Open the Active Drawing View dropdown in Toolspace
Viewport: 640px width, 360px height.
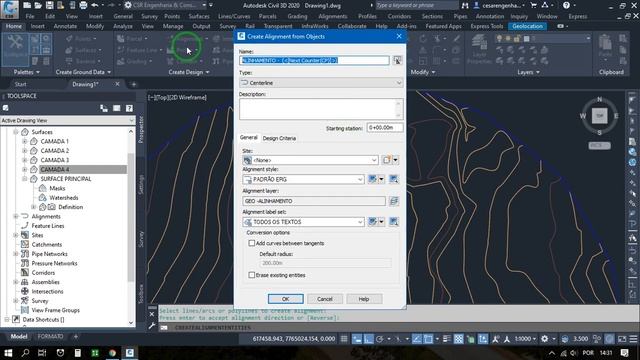pyautogui.click(x=67, y=120)
